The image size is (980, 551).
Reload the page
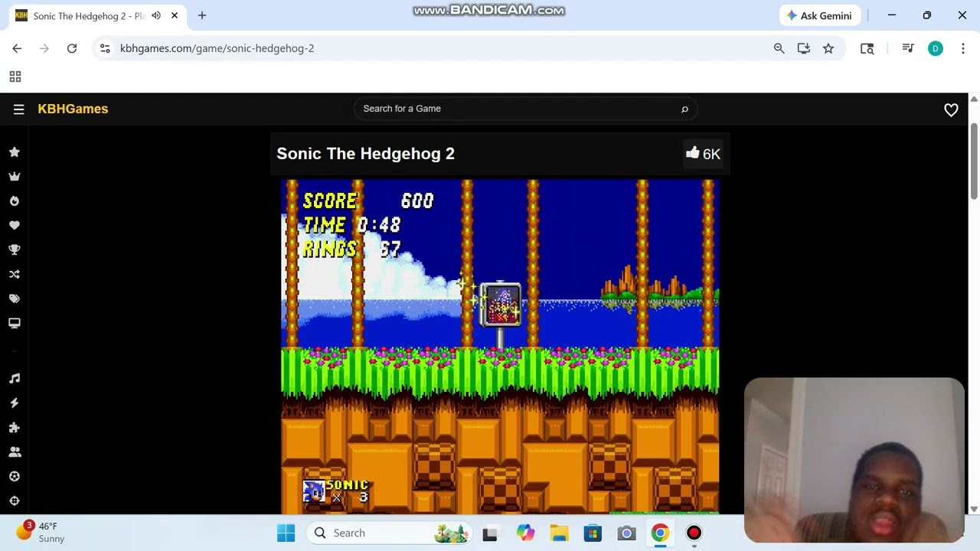click(x=72, y=48)
